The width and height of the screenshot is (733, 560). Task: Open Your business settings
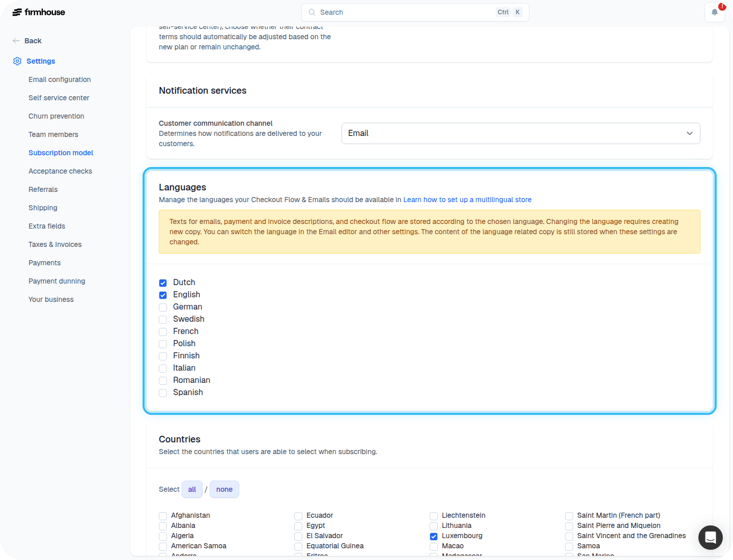coord(51,299)
